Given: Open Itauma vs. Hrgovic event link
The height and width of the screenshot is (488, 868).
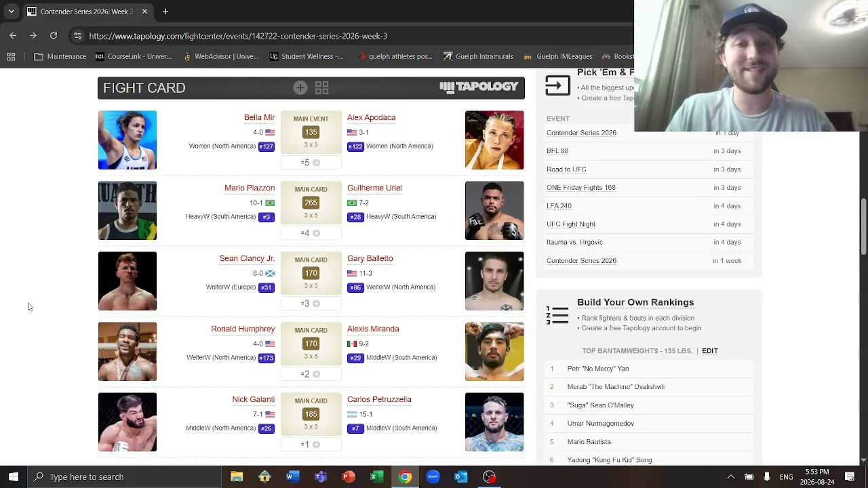Looking at the screenshot, I should 574,242.
